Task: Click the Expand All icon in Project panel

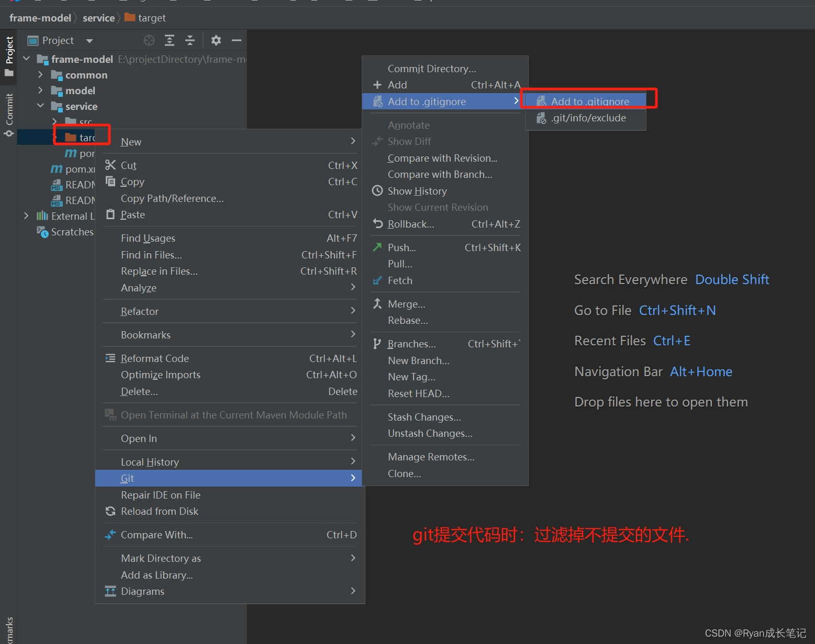Action: 170,40
